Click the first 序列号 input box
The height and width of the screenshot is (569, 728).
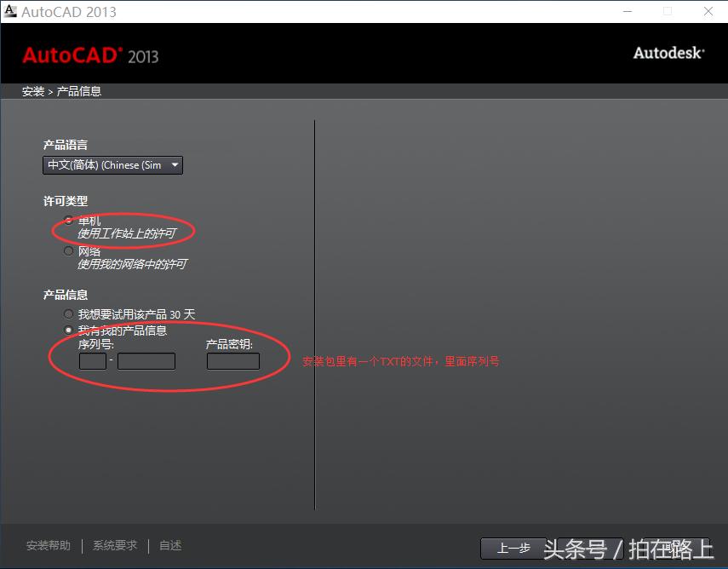[x=92, y=360]
